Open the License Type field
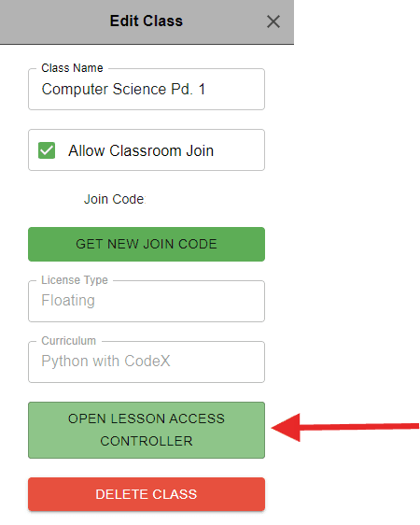The width and height of the screenshot is (420, 525). [x=147, y=301]
